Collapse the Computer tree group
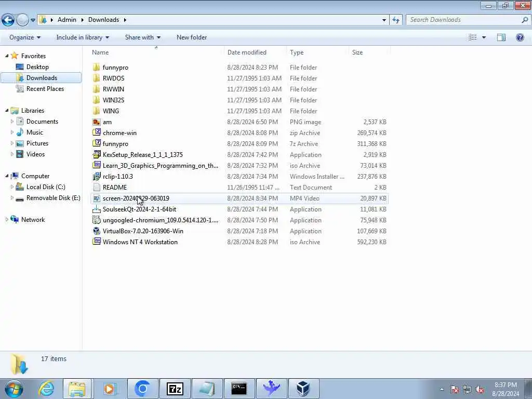Image resolution: width=532 pixels, height=399 pixels. (x=6, y=176)
